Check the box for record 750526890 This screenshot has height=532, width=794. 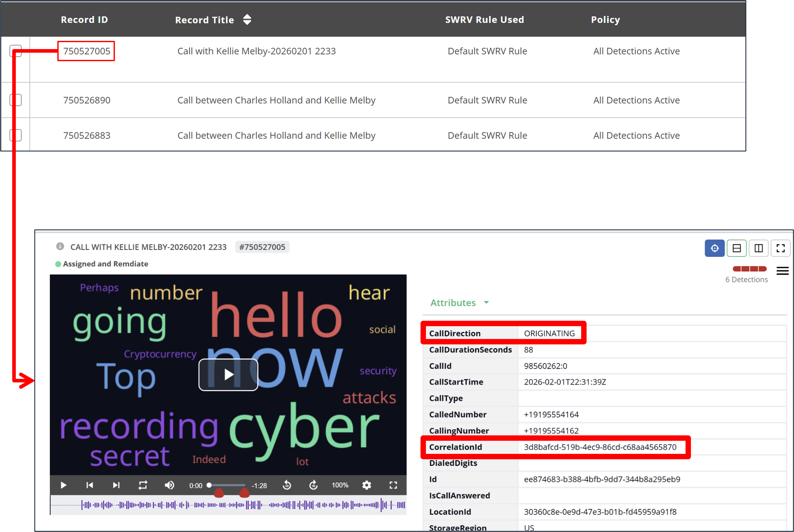(16, 100)
